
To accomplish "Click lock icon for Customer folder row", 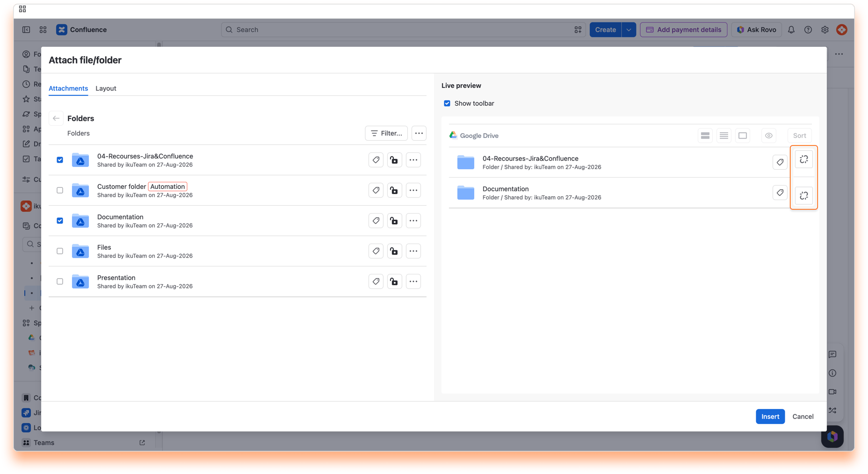I will [395, 190].
